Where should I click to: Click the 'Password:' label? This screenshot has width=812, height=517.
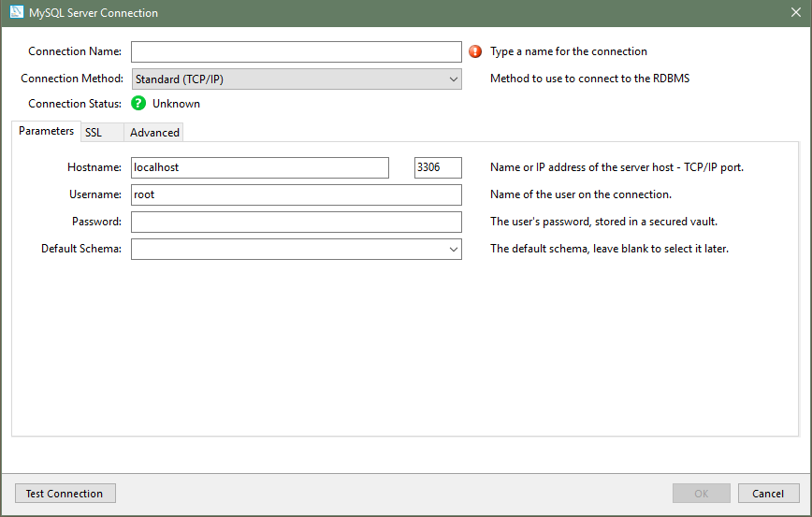coord(97,222)
